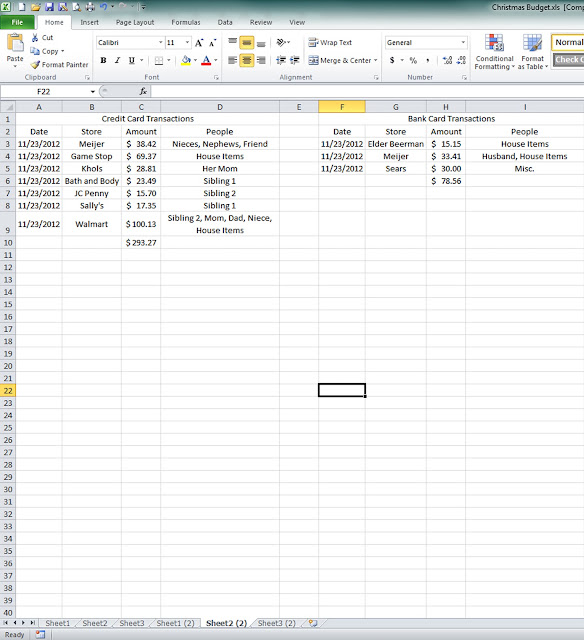Viewport: 584px width, 640px height.
Task: Click the Name Box showing F22
Action: (44, 91)
